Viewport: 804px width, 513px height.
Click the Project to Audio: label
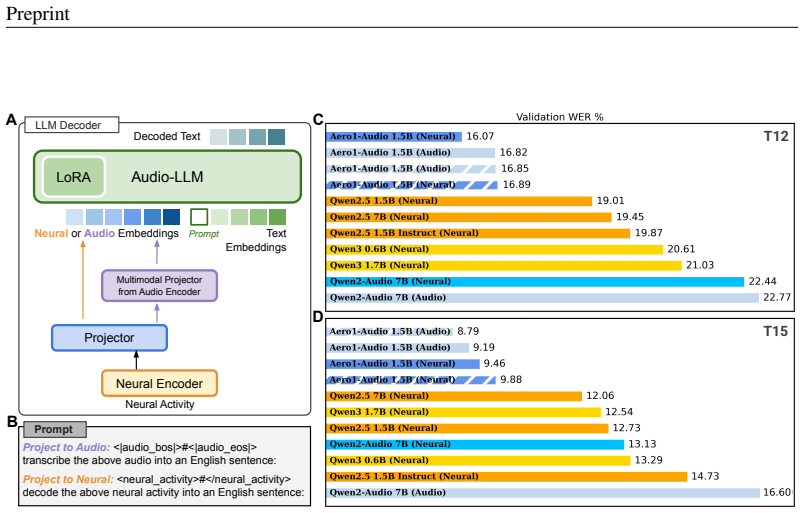pos(66,447)
